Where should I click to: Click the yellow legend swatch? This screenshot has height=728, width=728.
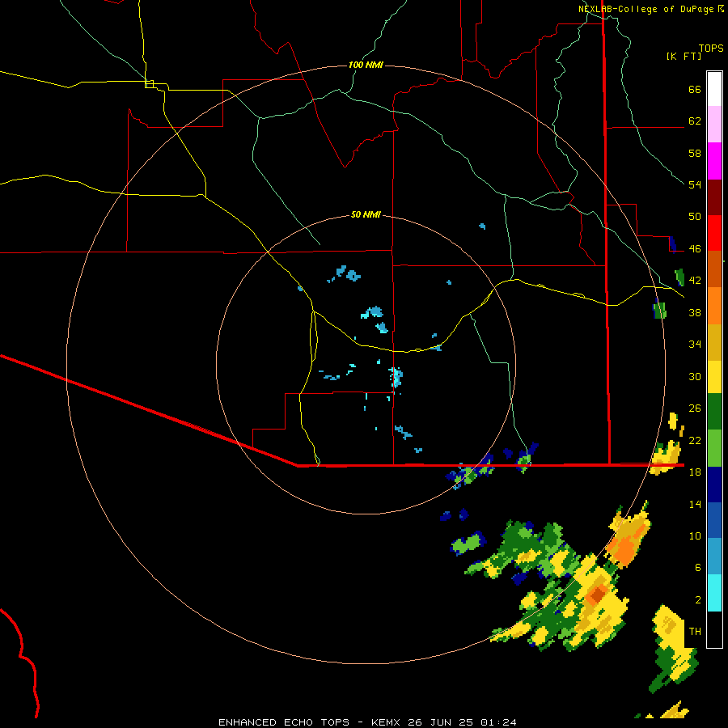[x=714, y=377]
